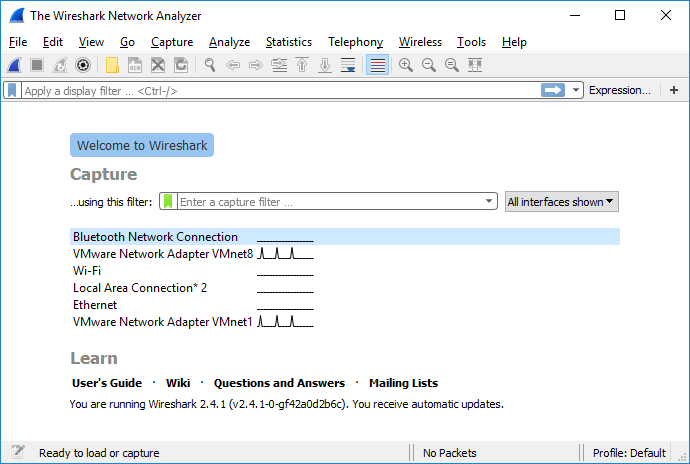The height and width of the screenshot is (464, 690).
Task: Open the User's Guide link
Action: click(107, 383)
